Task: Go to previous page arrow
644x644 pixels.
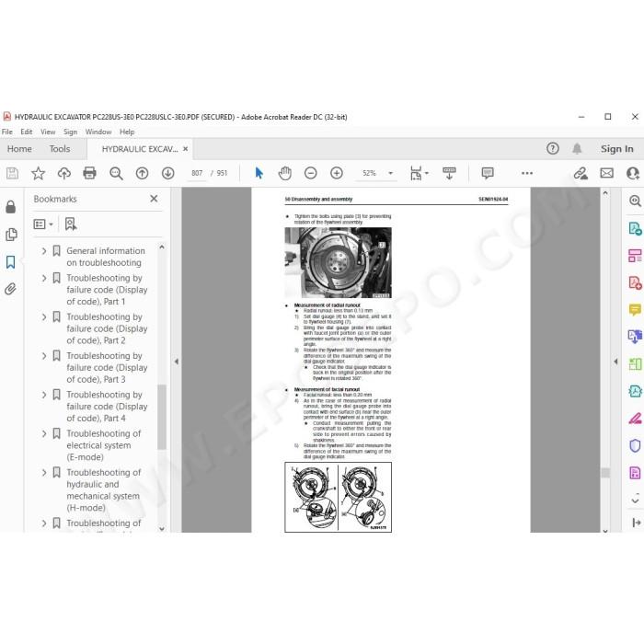Action: (142, 173)
